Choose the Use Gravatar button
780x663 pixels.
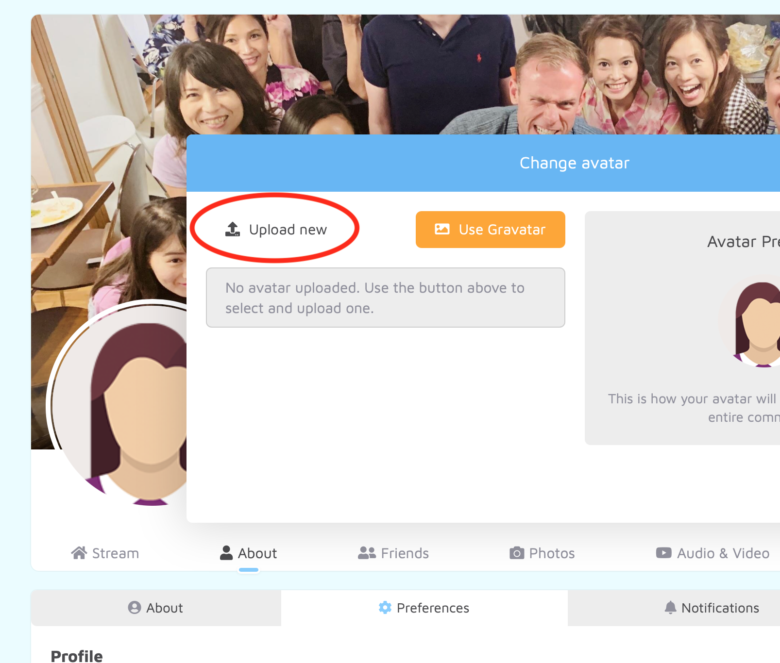click(x=490, y=229)
